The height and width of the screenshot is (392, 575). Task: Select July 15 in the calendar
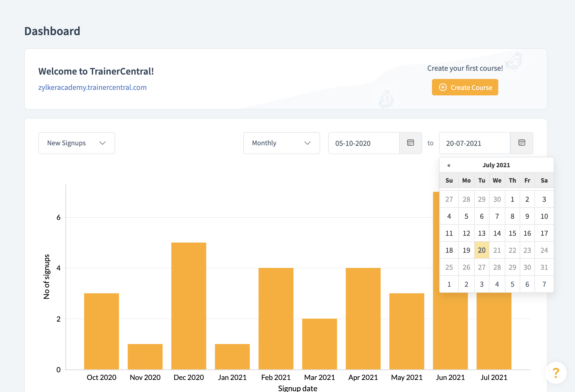tap(512, 233)
